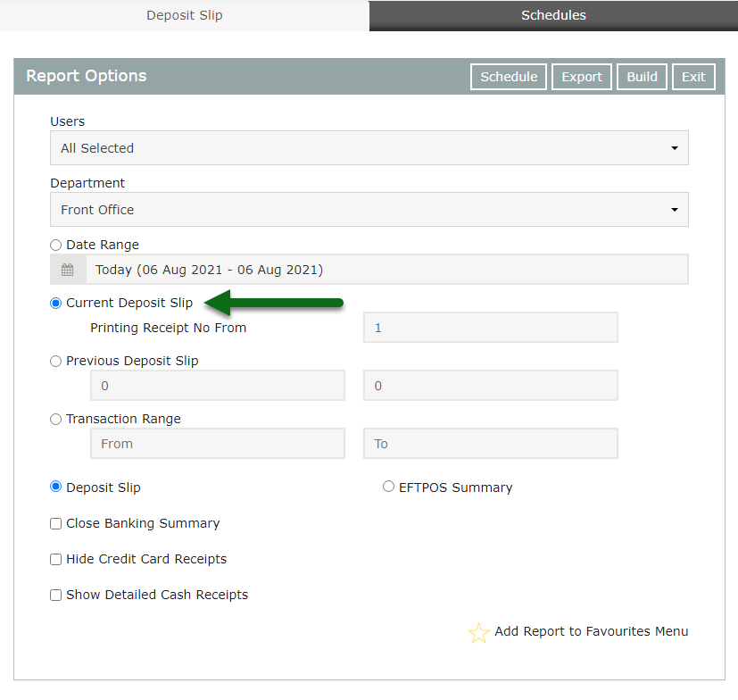Select the EFTPOS Summary radio button

pyautogui.click(x=388, y=487)
